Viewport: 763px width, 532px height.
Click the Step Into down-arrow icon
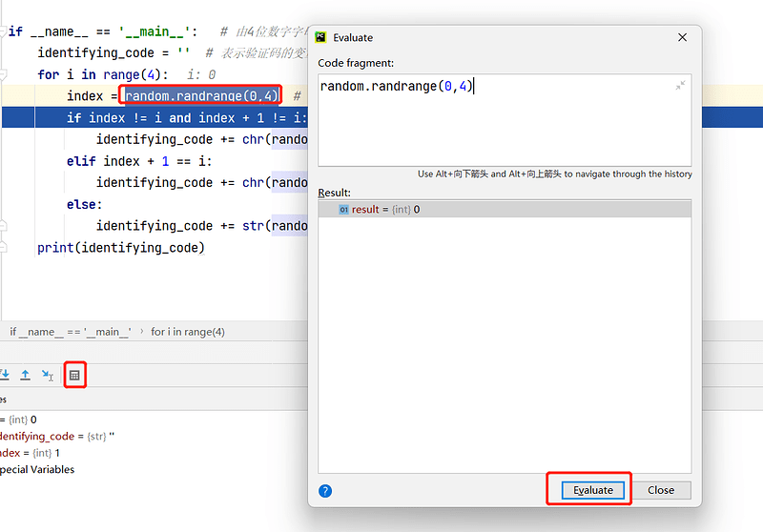5,376
